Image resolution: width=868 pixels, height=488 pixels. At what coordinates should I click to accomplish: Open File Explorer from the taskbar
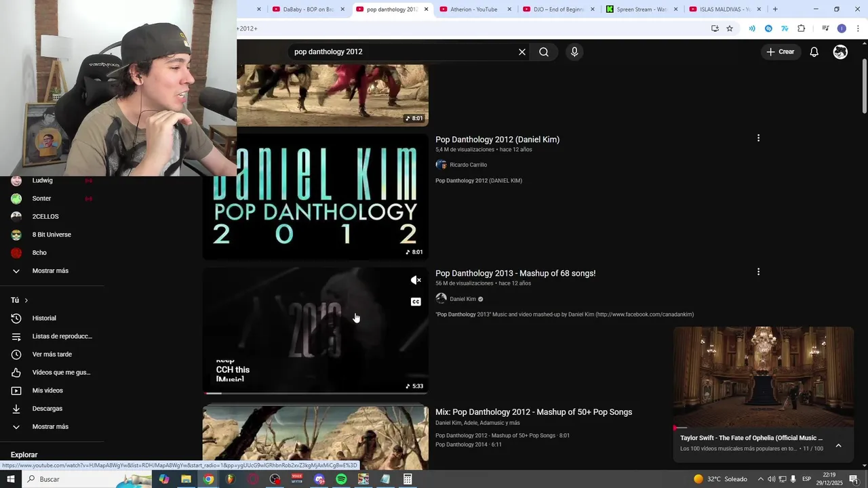[186, 479]
